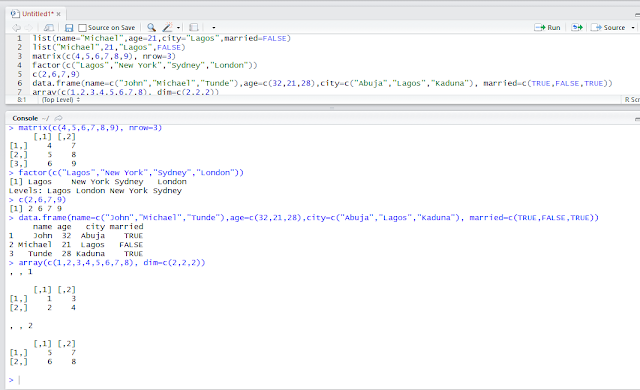Image resolution: width=640 pixels, height=390 pixels.
Task: Click console output '[1] 2 6 7 9'
Action: pyautogui.click(x=36, y=208)
